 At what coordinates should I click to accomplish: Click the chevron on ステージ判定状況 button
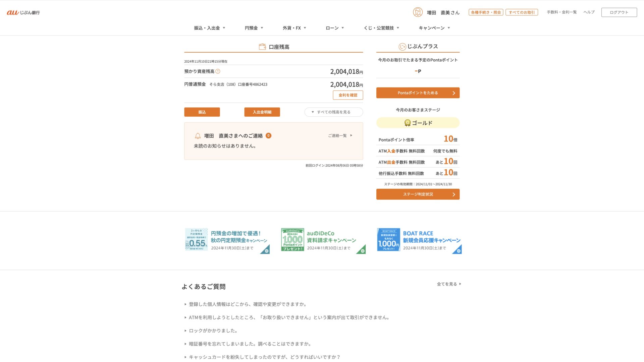tap(454, 194)
